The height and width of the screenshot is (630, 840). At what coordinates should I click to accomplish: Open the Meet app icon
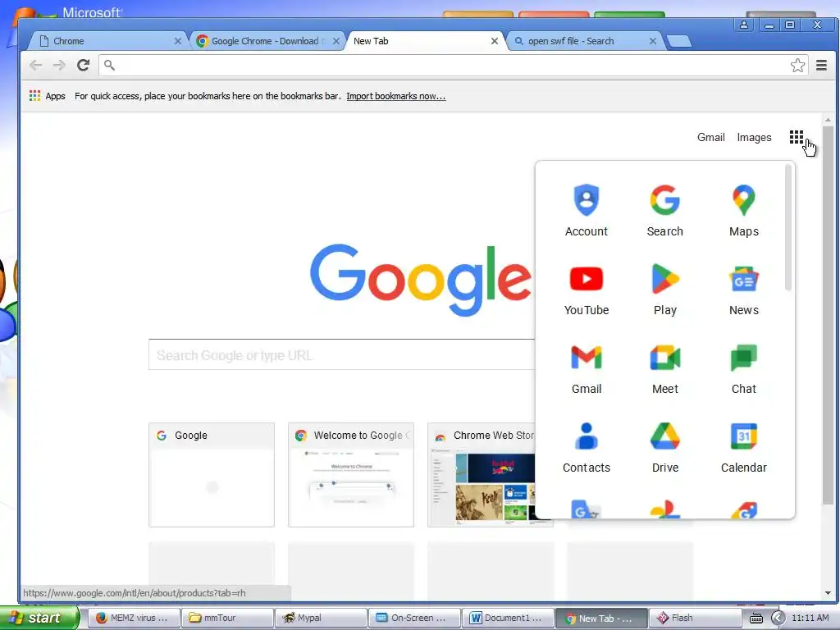pyautogui.click(x=664, y=368)
